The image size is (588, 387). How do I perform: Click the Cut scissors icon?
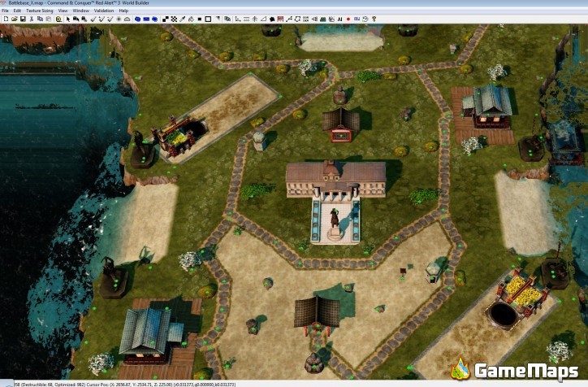tap(32, 19)
